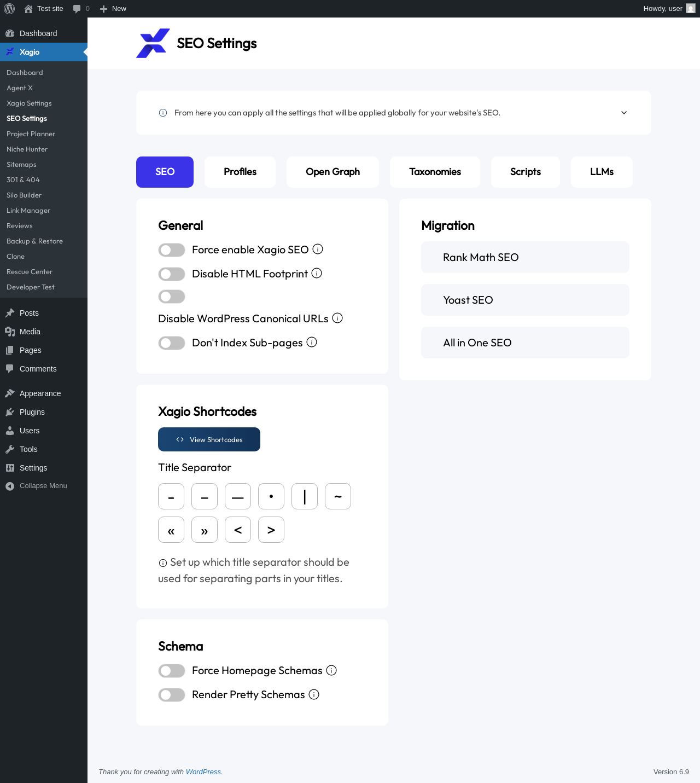
Task: Toggle Disable HTML Footprint switch
Action: pyautogui.click(x=172, y=274)
